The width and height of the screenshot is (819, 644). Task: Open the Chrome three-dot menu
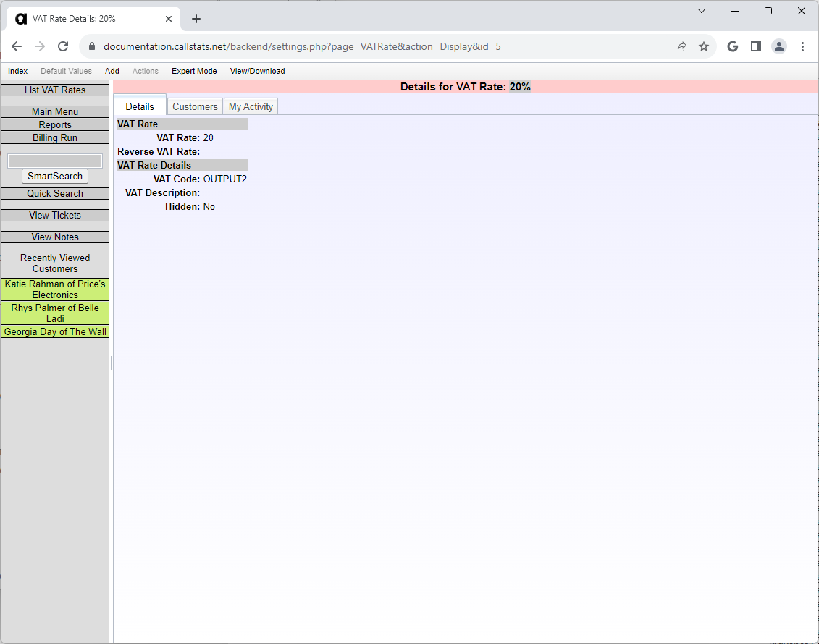pyautogui.click(x=802, y=46)
